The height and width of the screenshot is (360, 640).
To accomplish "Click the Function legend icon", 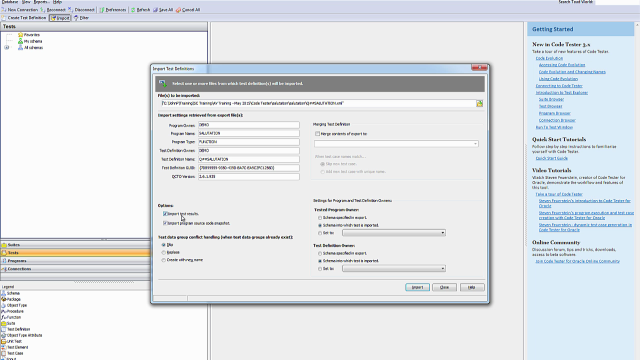I will coord(4,318).
